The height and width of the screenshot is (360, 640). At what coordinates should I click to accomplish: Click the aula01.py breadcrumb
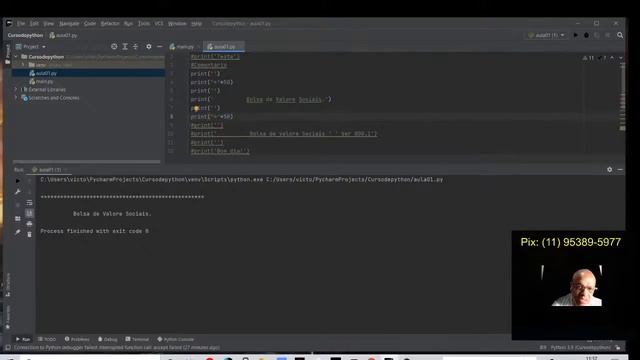pyautogui.click(x=63, y=36)
